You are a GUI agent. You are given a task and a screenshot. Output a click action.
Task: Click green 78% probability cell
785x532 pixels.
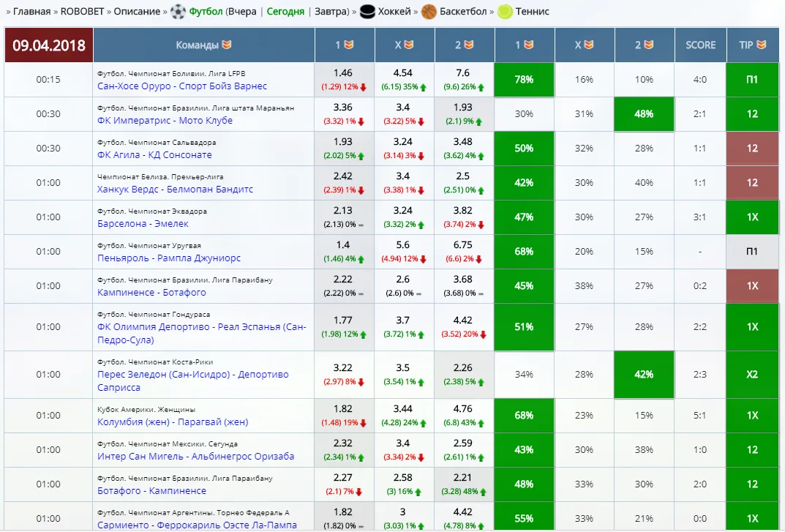(x=524, y=80)
